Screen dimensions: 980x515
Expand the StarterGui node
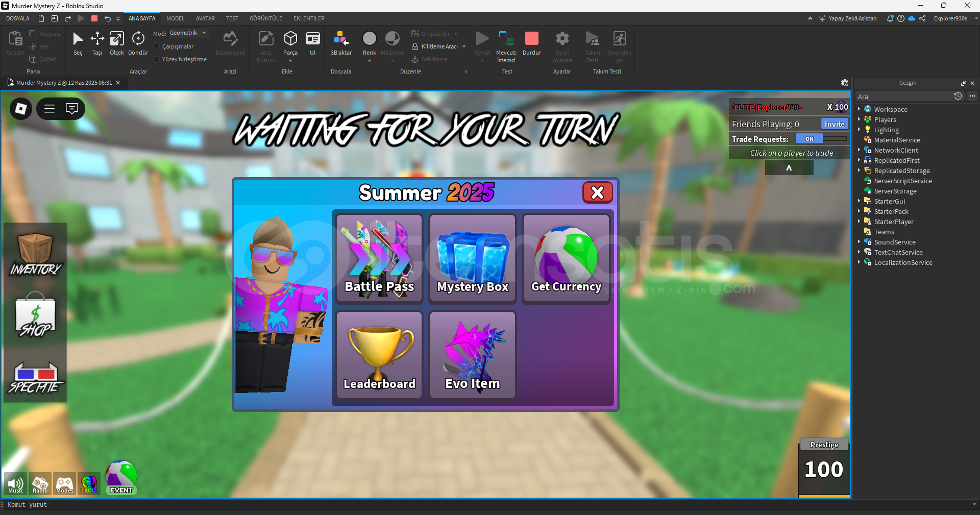(859, 201)
